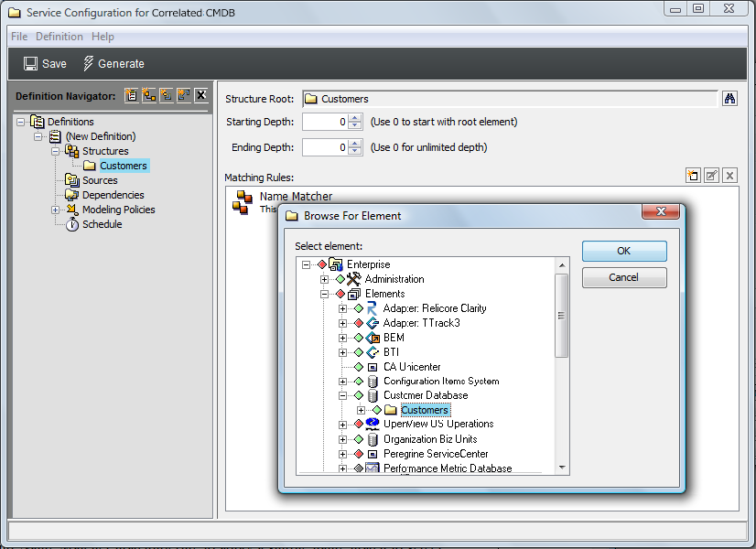The image size is (756, 549).
Task: Click the element tree scrollbar thumb
Action: (561, 316)
